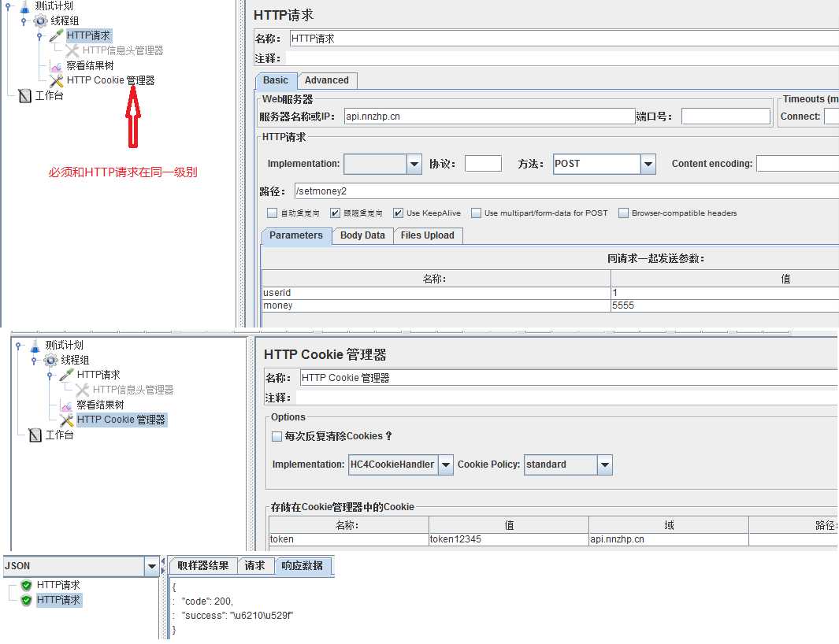Click unselected HTTP请求 pipette icon in Cookie manager tree
Image resolution: width=839 pixels, height=644 pixels.
[x=66, y=375]
